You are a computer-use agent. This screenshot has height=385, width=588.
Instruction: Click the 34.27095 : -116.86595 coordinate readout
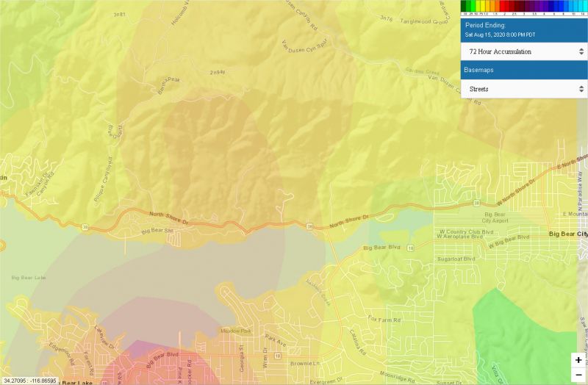29,381
